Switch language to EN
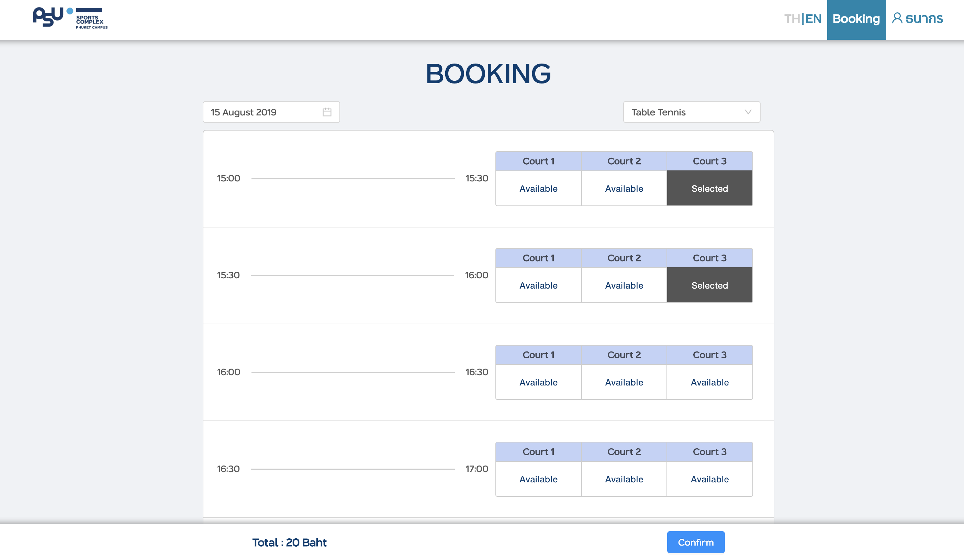964x560 pixels. (x=813, y=19)
